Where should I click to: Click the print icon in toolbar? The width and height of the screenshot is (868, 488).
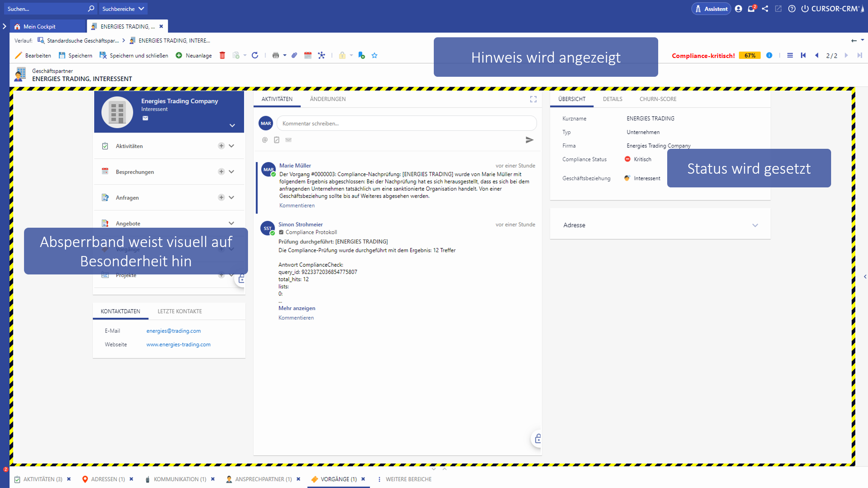(276, 55)
